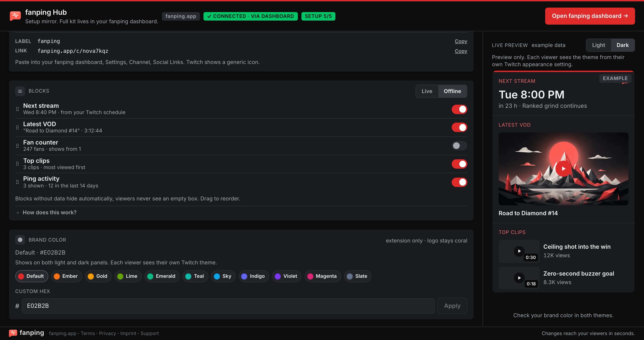Image resolution: width=644 pixels, height=340 pixels.
Task: Open the Terms link in the footer
Action: coord(88,333)
